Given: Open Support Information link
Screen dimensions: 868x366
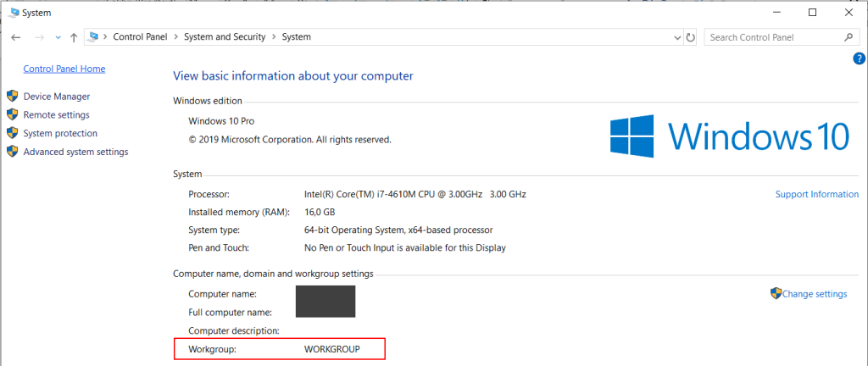Looking at the screenshot, I should point(817,194).
